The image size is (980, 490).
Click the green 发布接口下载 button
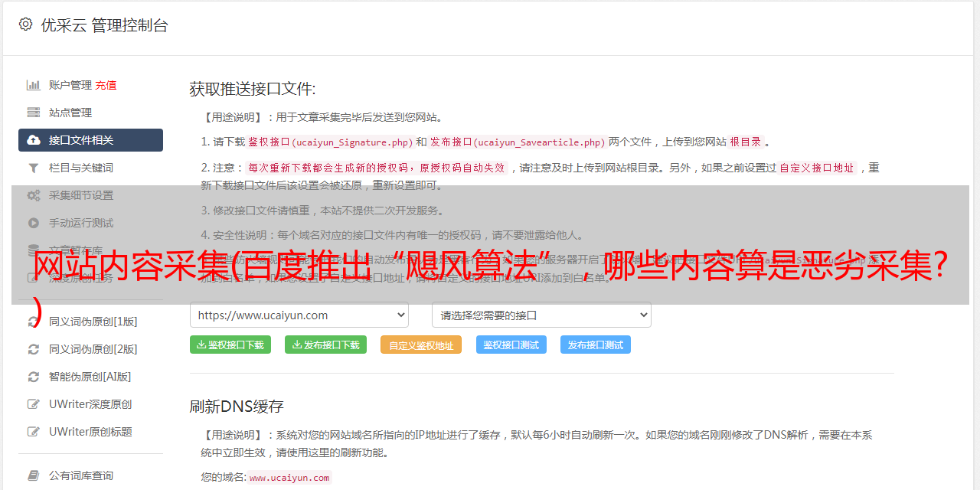(x=325, y=345)
